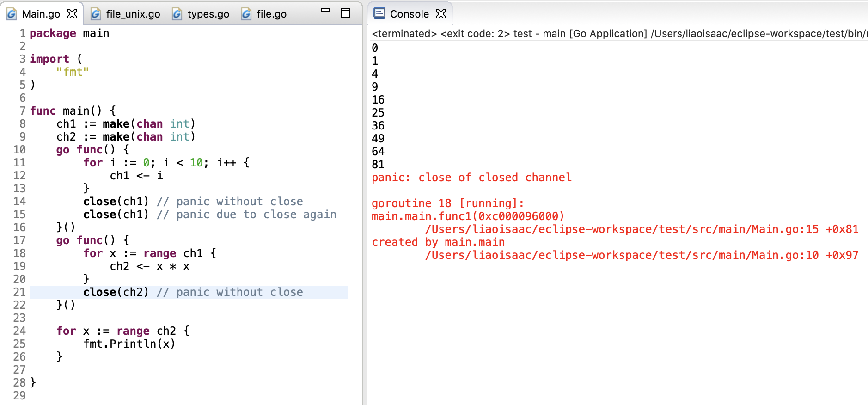Minimize the editor area

point(325,11)
